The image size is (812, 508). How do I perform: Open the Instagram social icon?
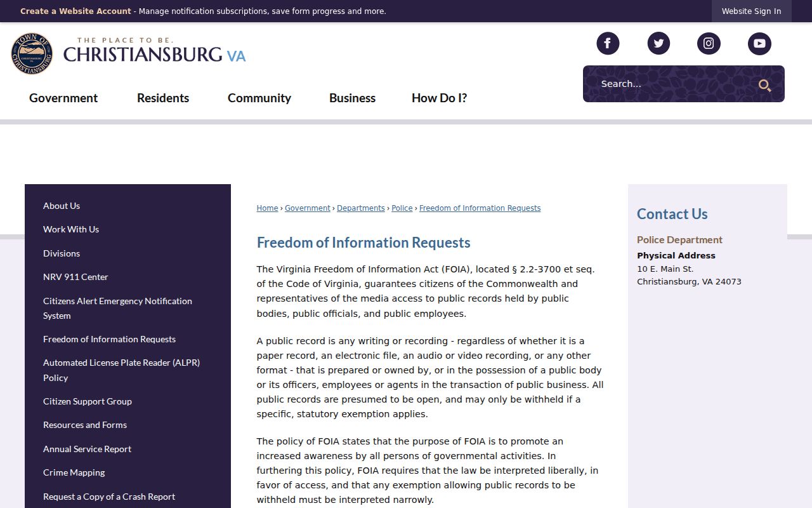point(709,43)
